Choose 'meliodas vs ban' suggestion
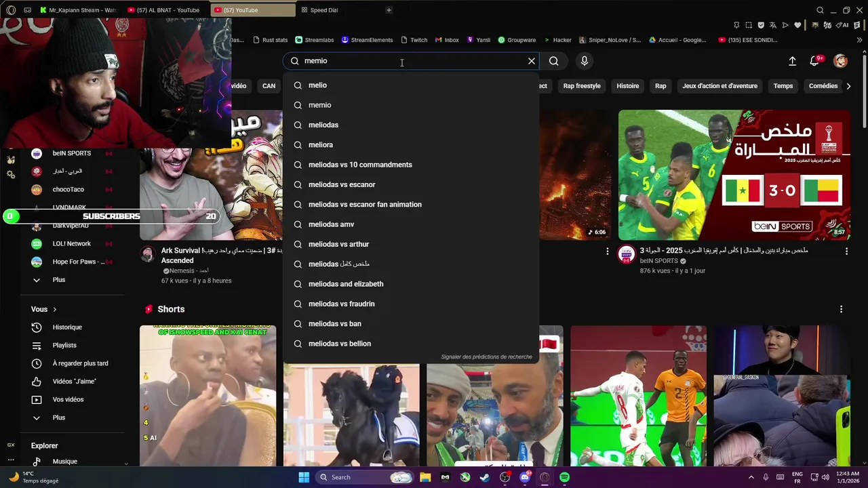This screenshot has height=488, width=868. (x=411, y=324)
